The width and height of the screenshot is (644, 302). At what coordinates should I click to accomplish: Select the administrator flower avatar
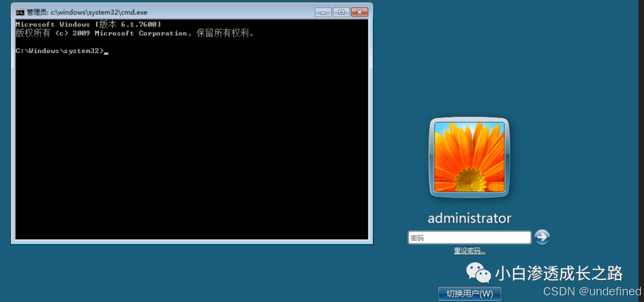click(469, 158)
